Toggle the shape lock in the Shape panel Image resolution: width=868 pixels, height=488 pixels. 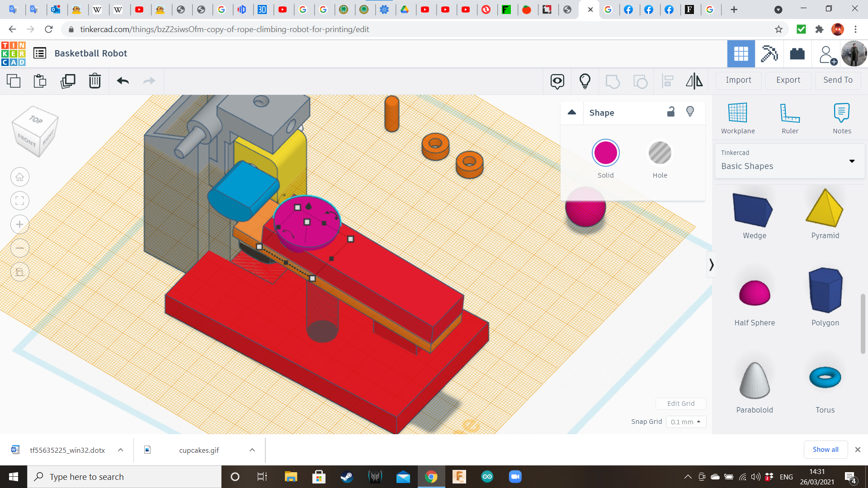coord(670,112)
